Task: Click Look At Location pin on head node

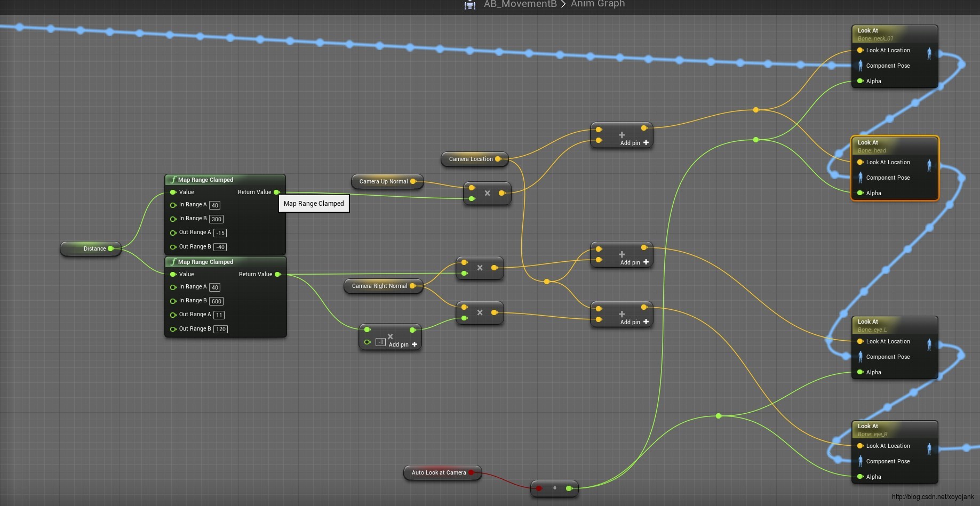Action: 860,162
